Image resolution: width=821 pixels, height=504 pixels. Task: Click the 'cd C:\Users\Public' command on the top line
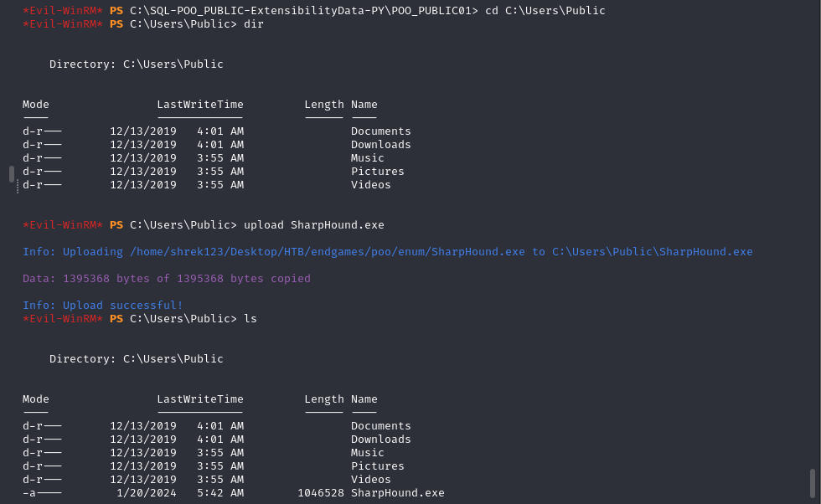pos(545,10)
